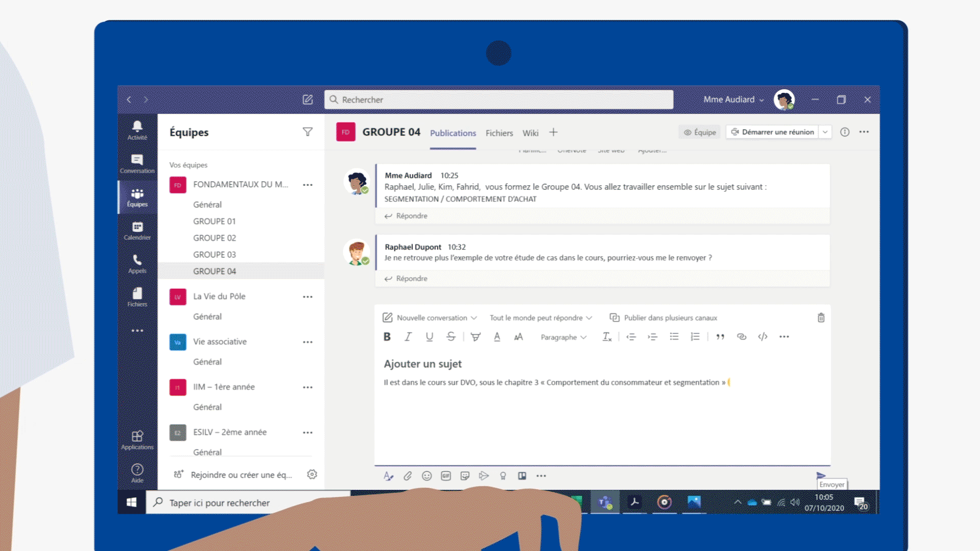
Task: Click Rejoindre ou créer une équipe
Action: [x=233, y=475]
